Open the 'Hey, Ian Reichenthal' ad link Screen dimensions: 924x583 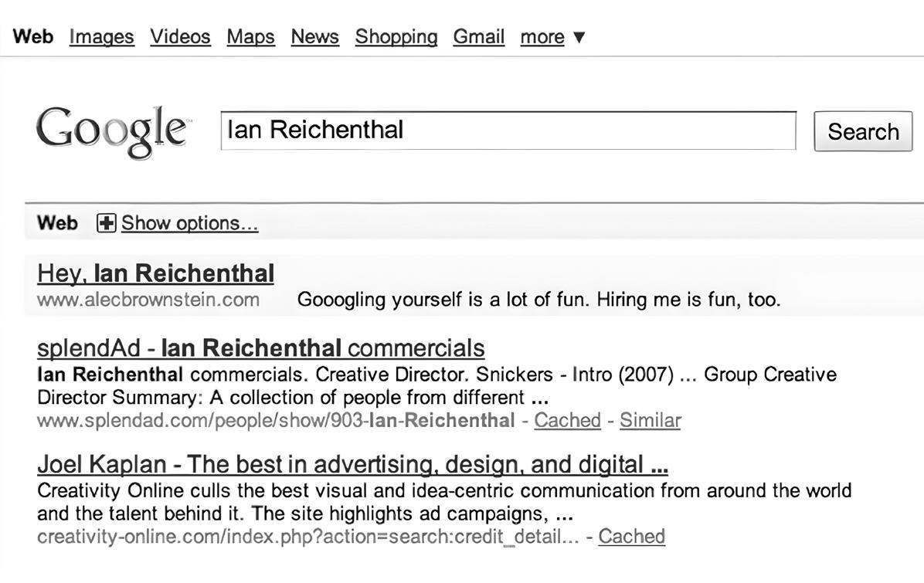155,273
